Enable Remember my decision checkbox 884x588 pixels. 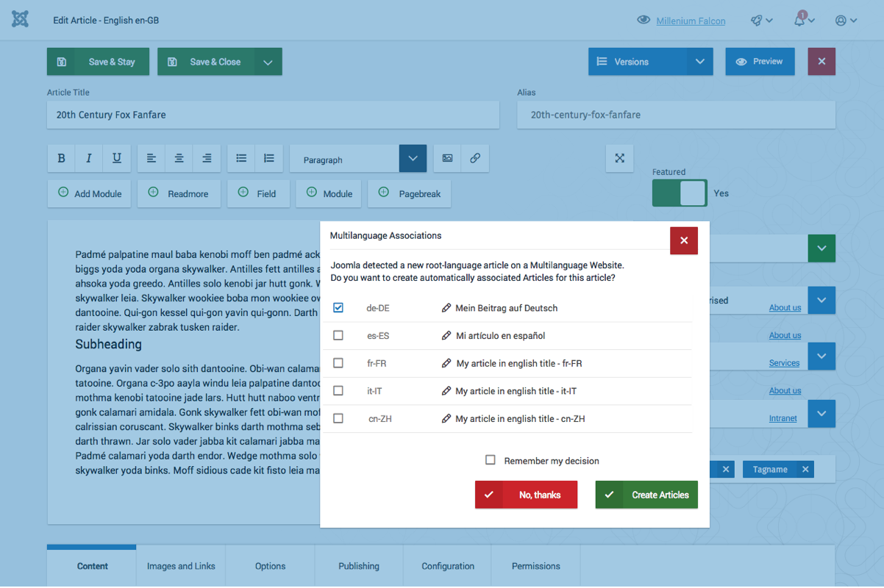pyautogui.click(x=491, y=460)
